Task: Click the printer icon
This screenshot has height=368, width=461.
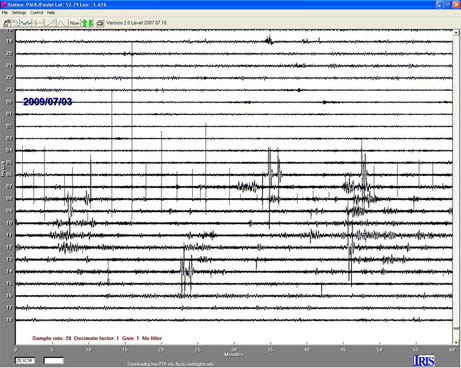Action: [x=100, y=23]
